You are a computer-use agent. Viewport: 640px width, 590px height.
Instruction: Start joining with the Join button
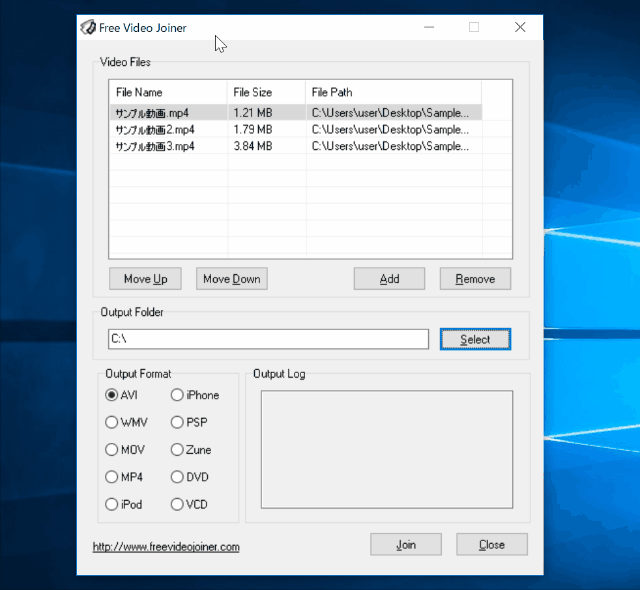coord(406,544)
